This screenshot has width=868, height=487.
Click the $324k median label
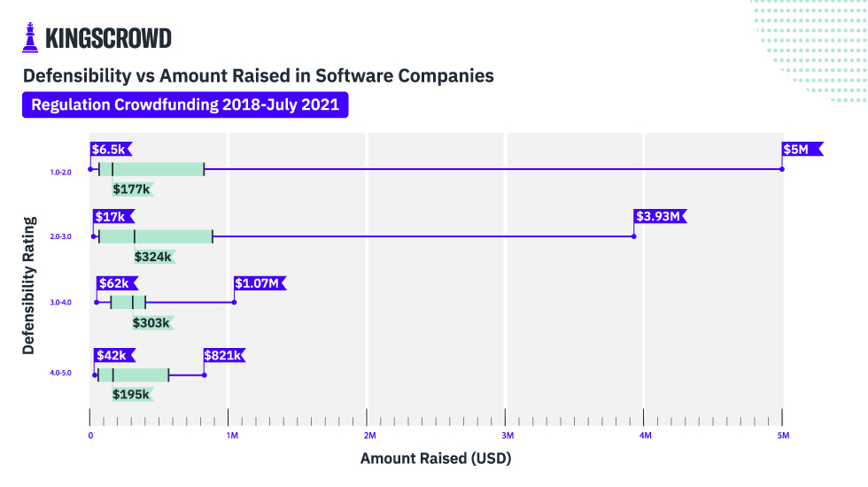tap(153, 257)
